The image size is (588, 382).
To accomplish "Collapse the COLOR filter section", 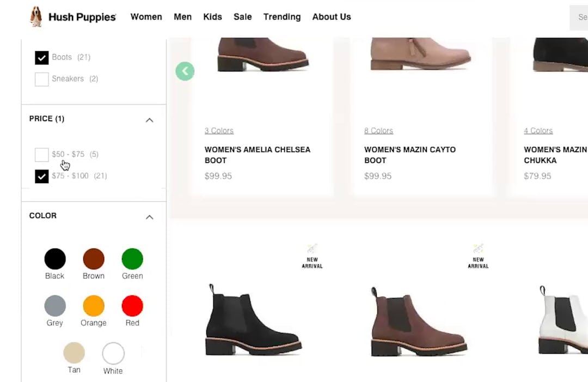I will [149, 217].
